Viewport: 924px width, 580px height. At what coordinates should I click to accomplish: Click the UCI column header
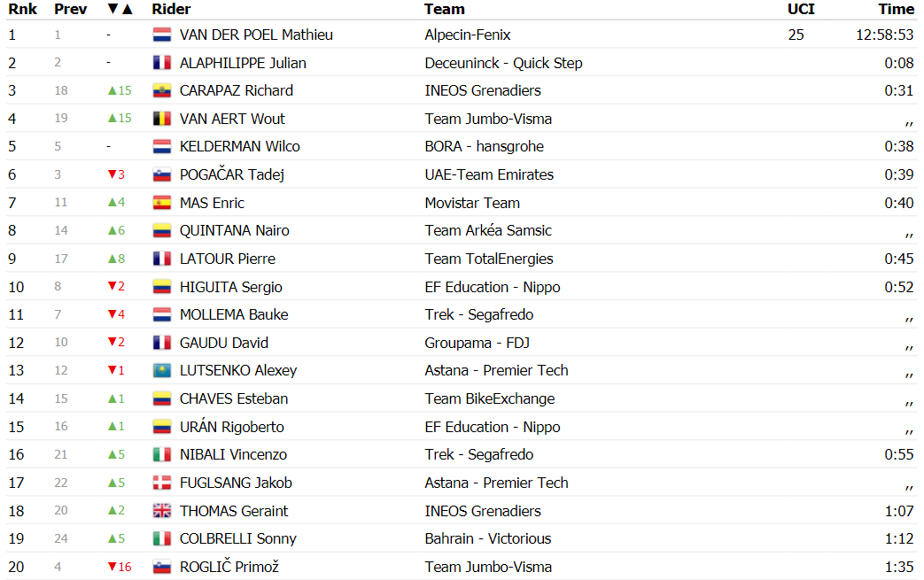[x=801, y=10]
